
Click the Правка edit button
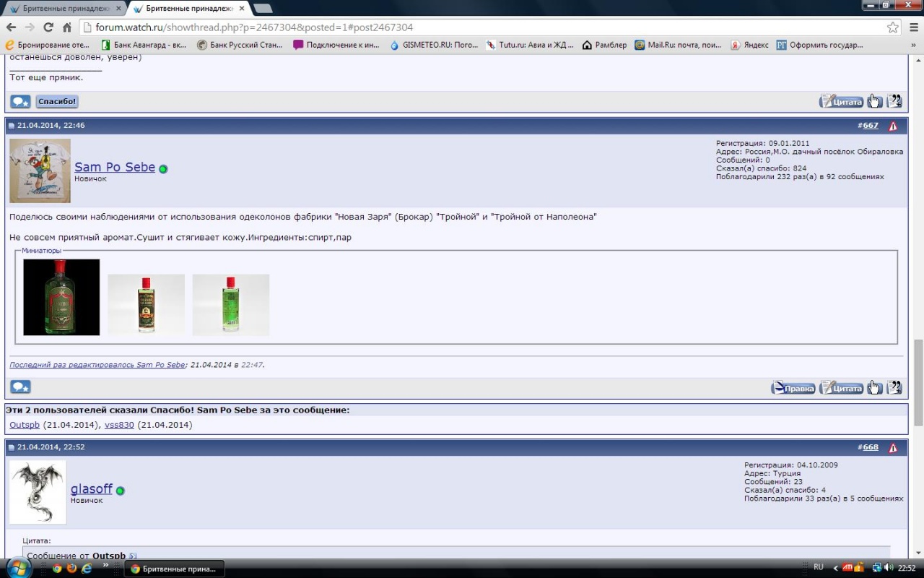(793, 388)
